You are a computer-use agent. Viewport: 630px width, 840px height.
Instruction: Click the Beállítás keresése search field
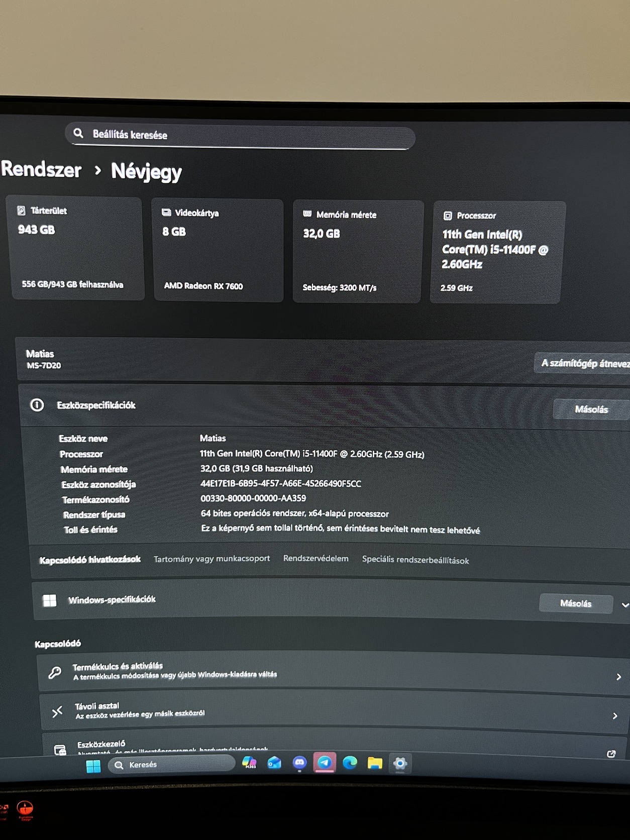(x=240, y=135)
